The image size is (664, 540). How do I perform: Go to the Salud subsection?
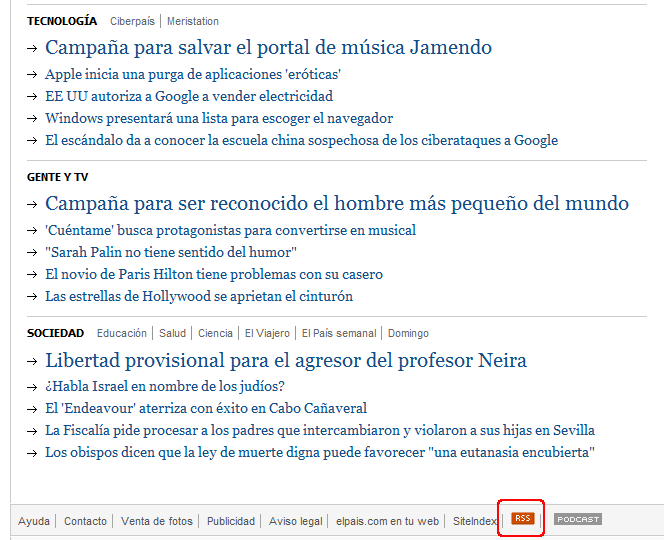click(172, 333)
